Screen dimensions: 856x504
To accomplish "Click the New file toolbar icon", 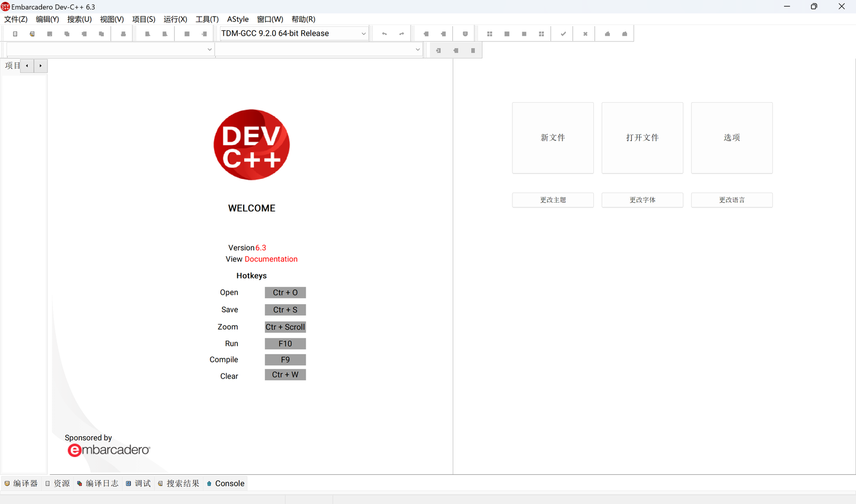I will pos(14,33).
